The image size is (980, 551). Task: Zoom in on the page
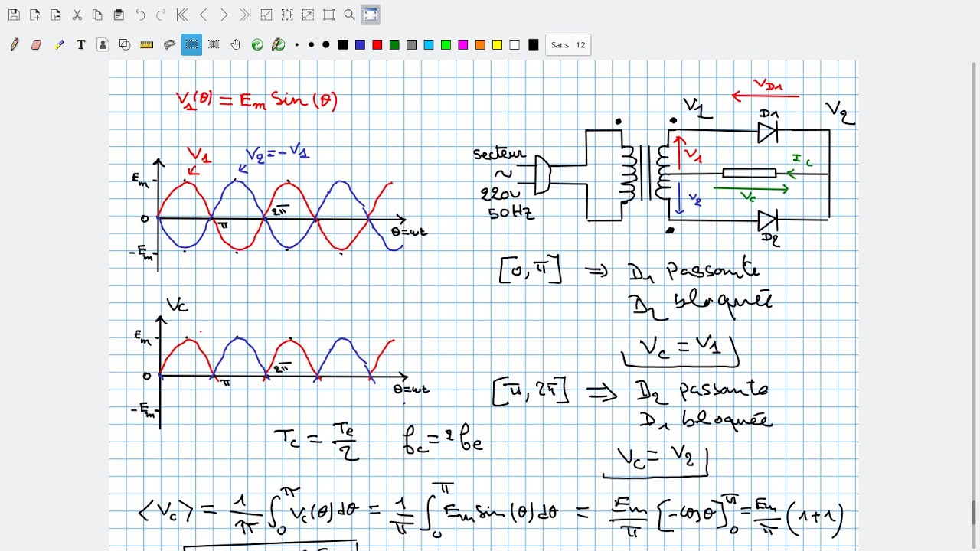click(308, 15)
